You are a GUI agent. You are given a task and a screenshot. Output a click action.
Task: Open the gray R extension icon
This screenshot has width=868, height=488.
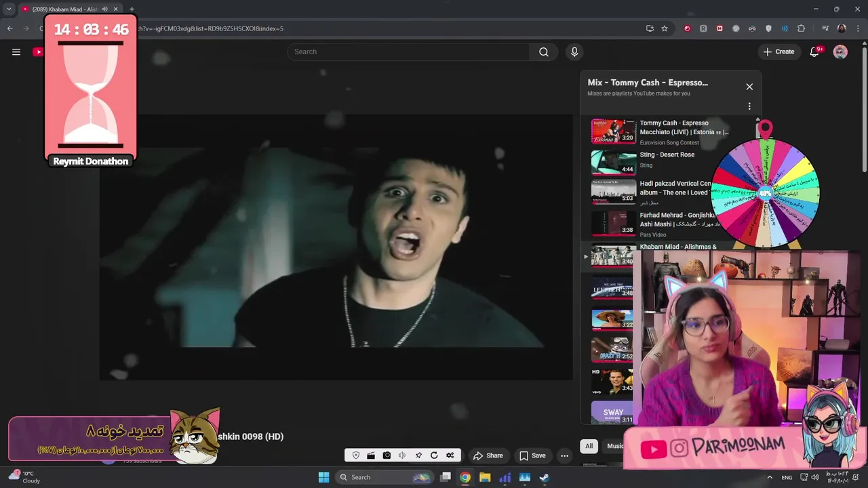click(x=703, y=28)
